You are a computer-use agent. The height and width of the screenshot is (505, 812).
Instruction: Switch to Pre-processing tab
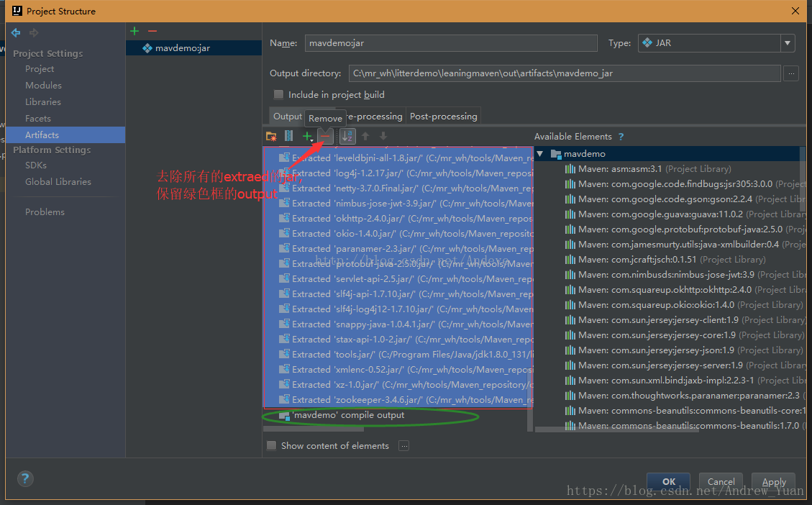pyautogui.click(x=375, y=117)
